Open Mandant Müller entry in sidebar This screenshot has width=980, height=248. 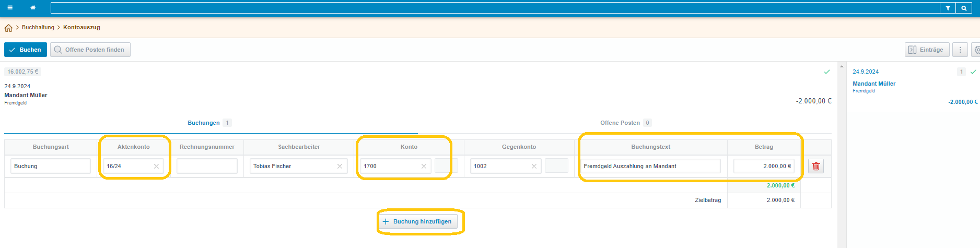coord(874,84)
